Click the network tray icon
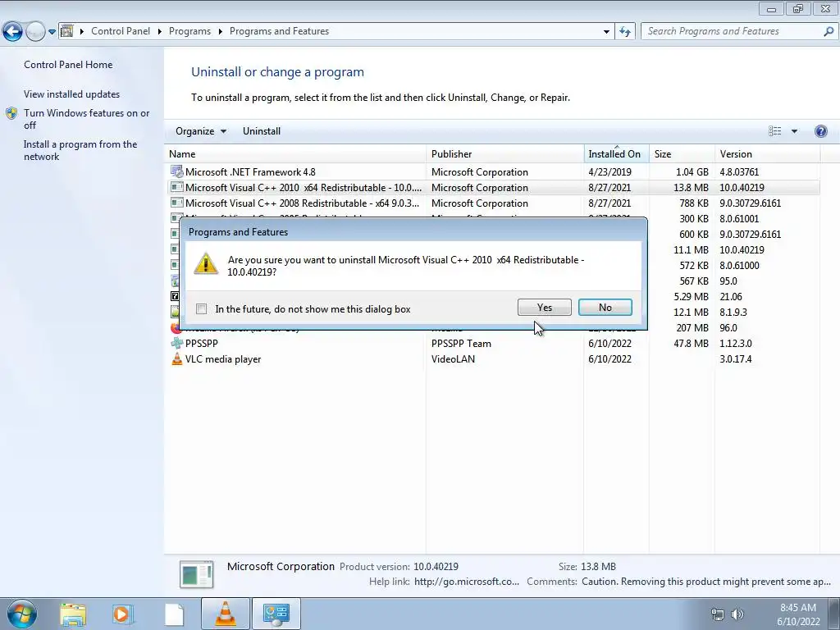This screenshot has width=840, height=630. coord(717,614)
